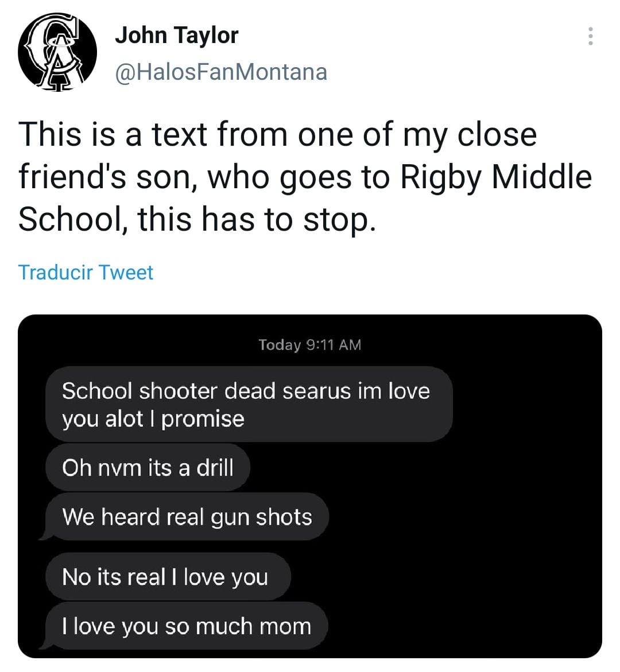Click the "I love you so much mom" bubble
This screenshot has height=672, width=620.
click(186, 626)
